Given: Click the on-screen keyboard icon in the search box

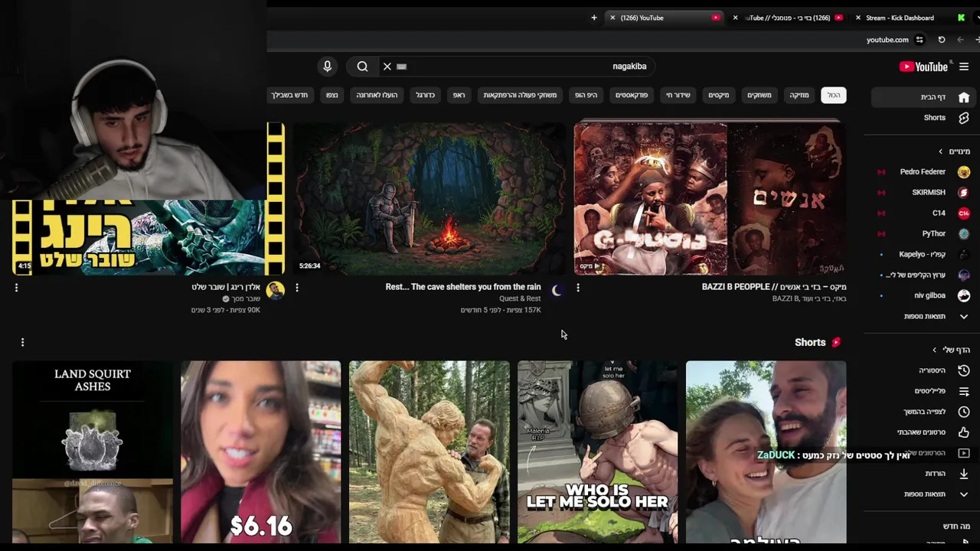Looking at the screenshot, I should (x=402, y=67).
